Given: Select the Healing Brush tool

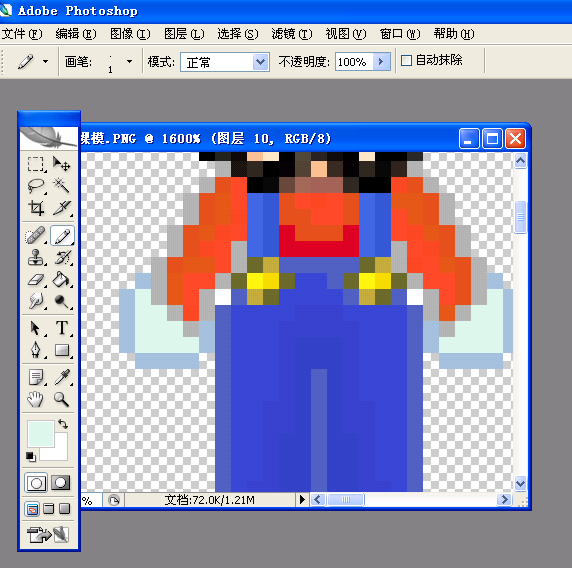Looking at the screenshot, I should [36, 236].
